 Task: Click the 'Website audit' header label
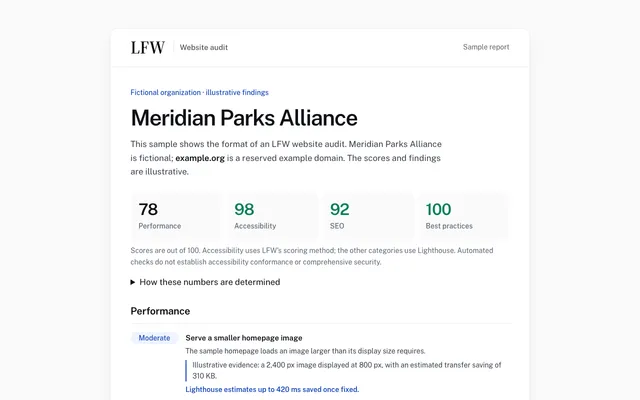tap(204, 47)
